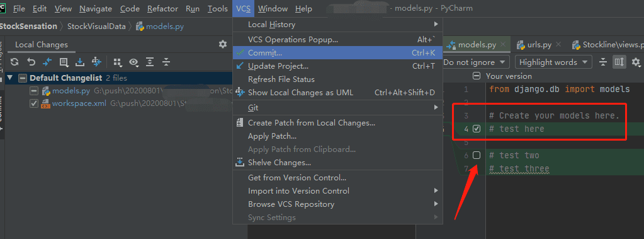Click the Shelve Silently download icon
The image size is (644, 239).
pyautogui.click(x=80, y=62)
